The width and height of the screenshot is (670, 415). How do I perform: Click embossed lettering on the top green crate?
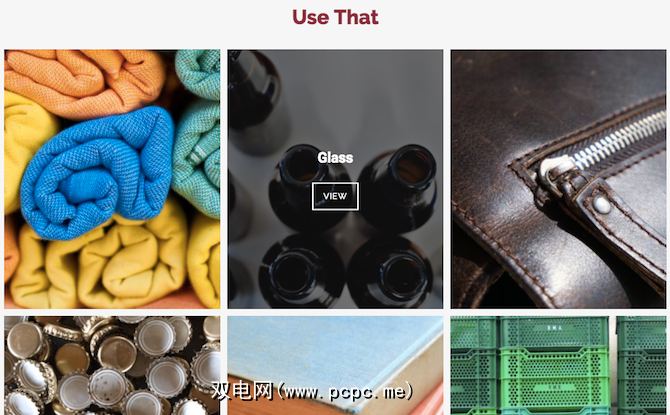pos(554,328)
